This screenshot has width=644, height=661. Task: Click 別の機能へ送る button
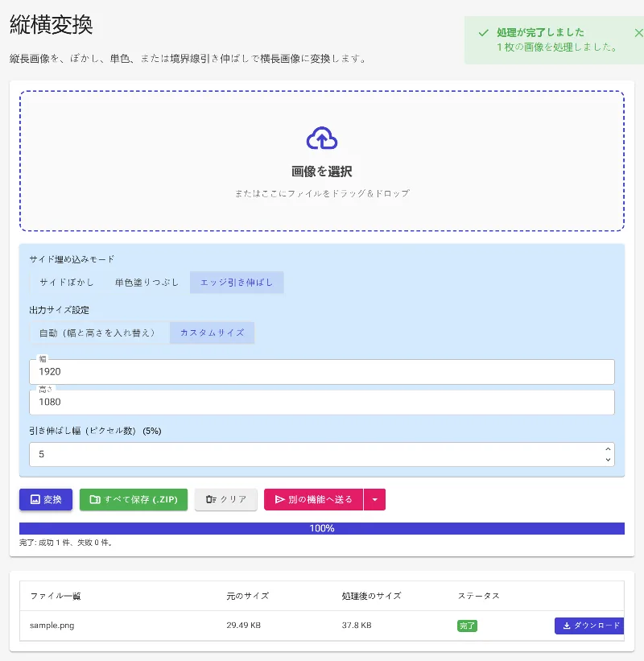[314, 499]
